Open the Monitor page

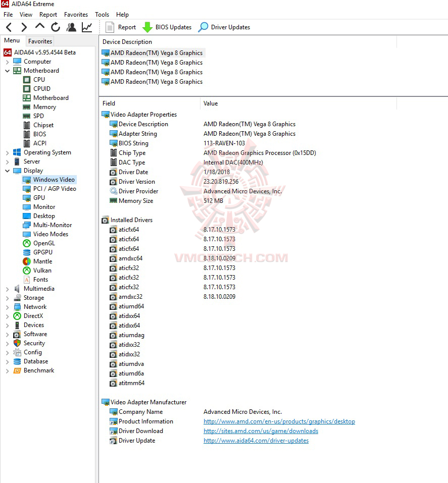[x=44, y=207]
